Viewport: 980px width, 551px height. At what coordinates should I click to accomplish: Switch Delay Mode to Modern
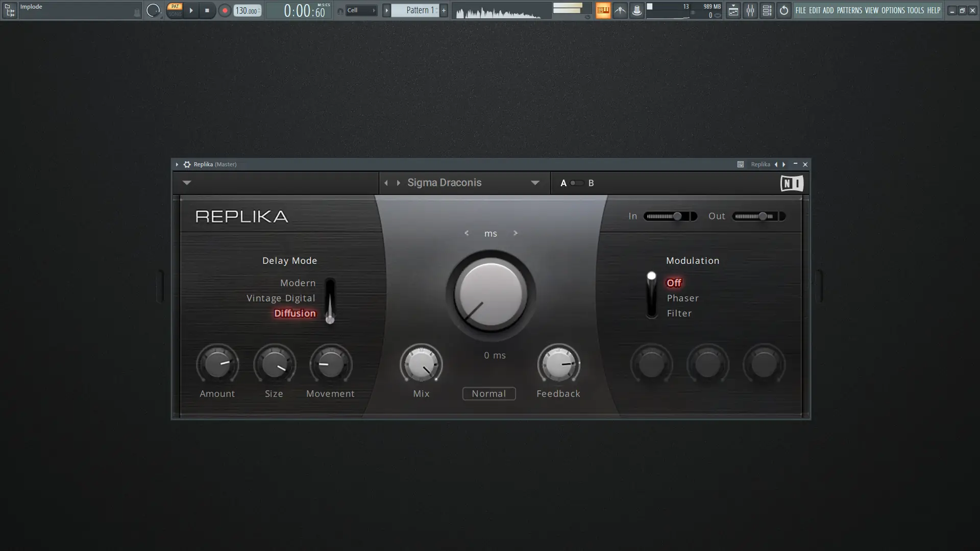coord(298,283)
